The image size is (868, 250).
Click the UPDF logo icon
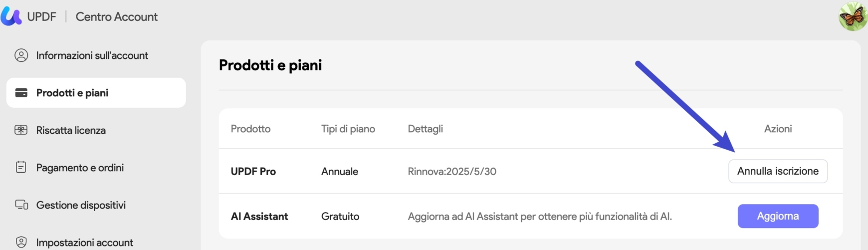11,16
